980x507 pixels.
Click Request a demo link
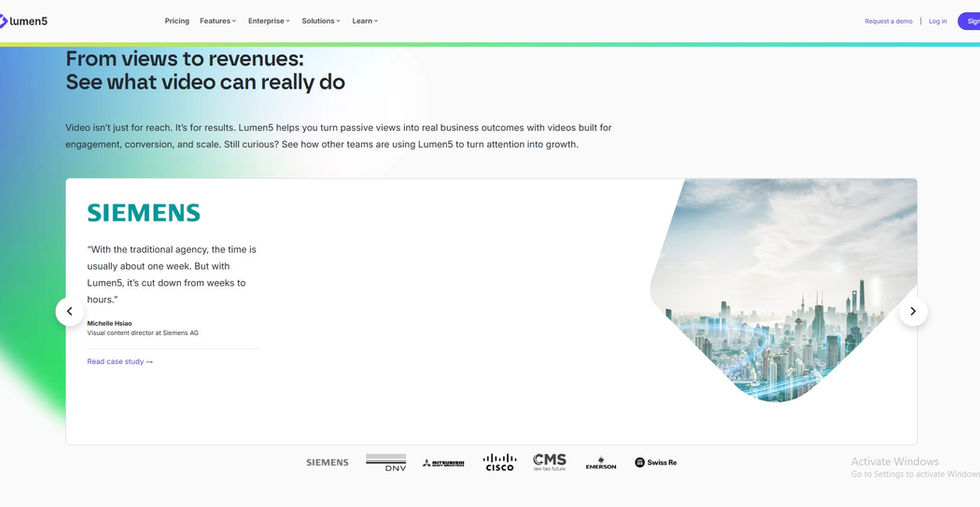(888, 21)
